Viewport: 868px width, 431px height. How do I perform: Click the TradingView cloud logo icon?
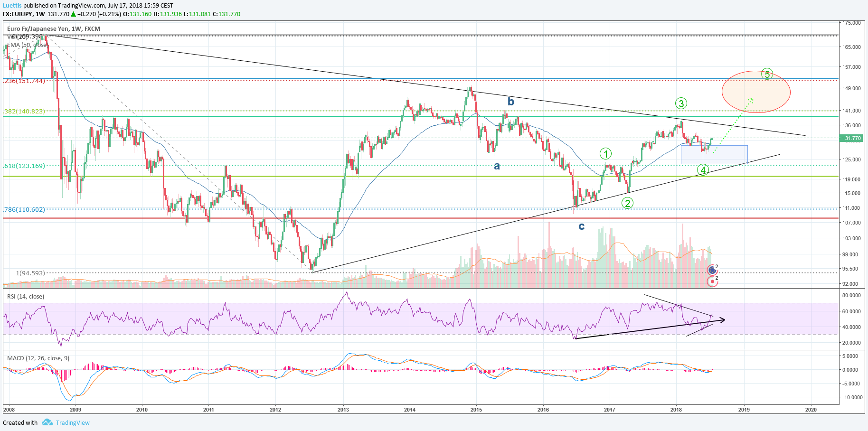click(x=47, y=422)
